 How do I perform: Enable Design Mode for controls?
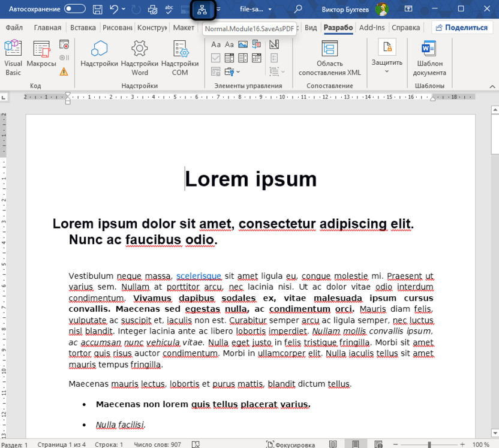274,44
